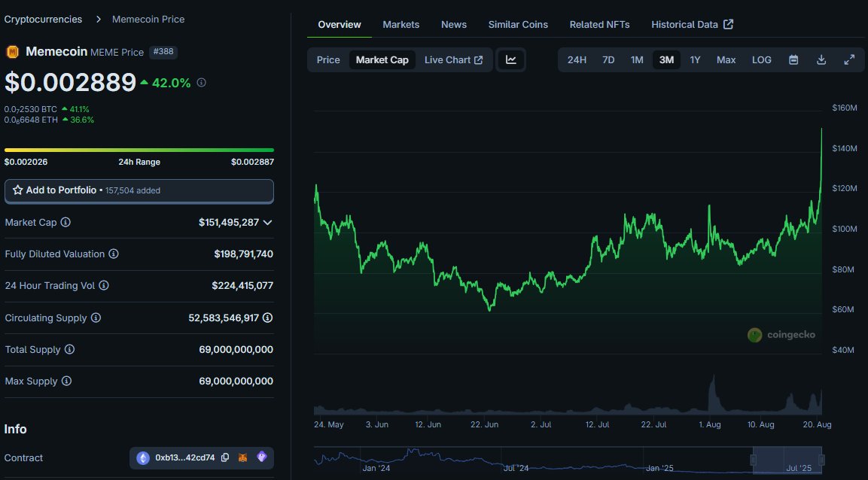Click the star icon in Add to Portfolio
Image resolution: width=868 pixels, height=480 pixels.
point(18,190)
